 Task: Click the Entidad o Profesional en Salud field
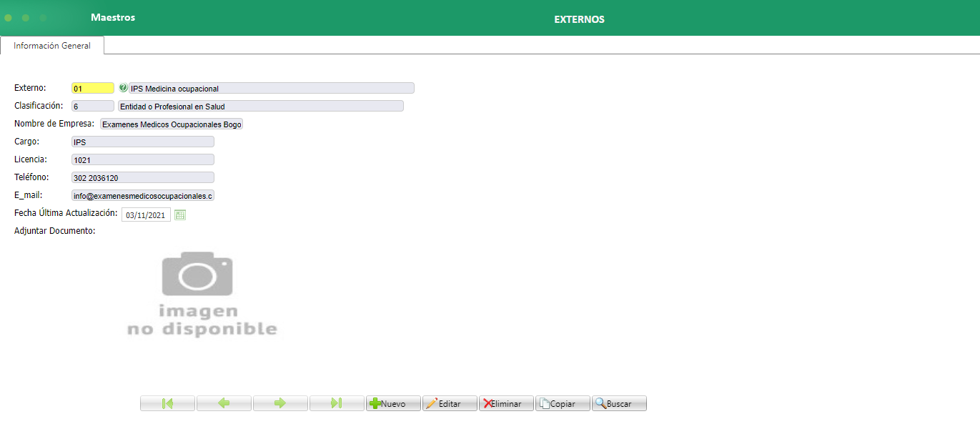(261, 106)
